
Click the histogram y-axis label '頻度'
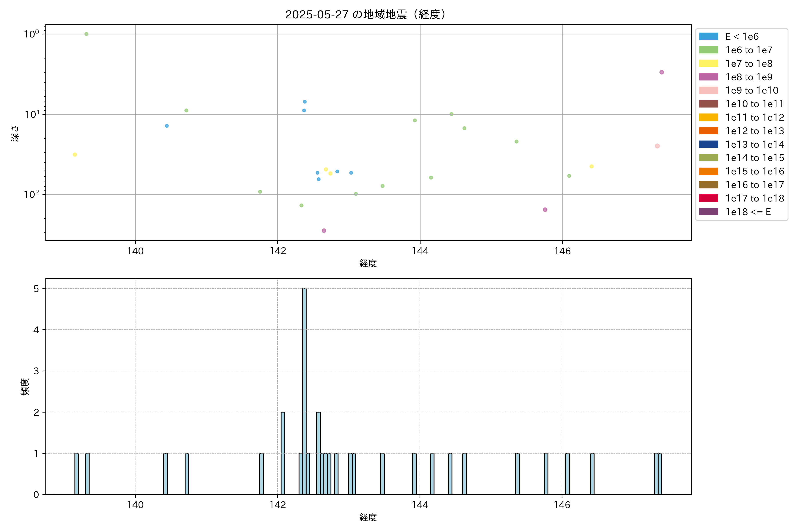tap(25, 387)
